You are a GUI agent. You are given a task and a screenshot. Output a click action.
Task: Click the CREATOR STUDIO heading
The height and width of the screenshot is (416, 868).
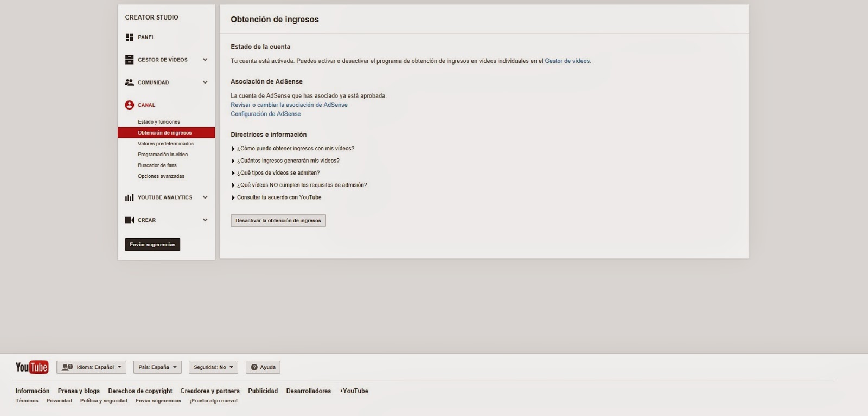point(151,17)
